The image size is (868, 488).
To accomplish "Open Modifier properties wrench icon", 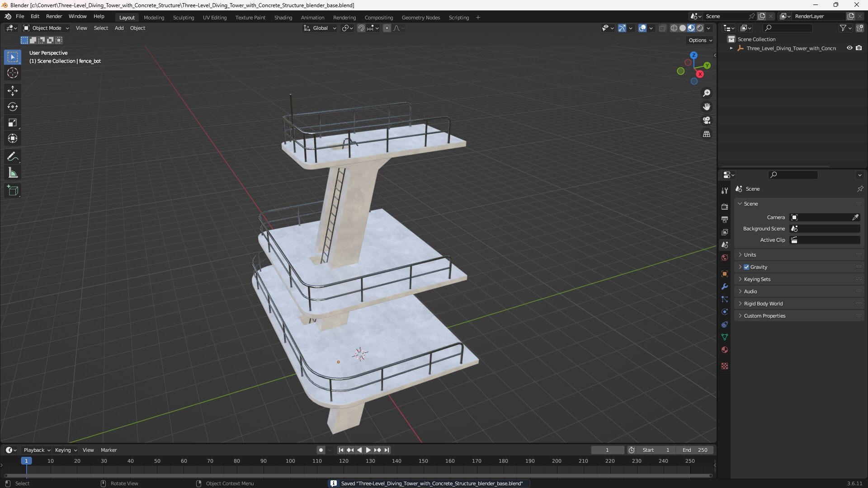I will [x=725, y=286].
